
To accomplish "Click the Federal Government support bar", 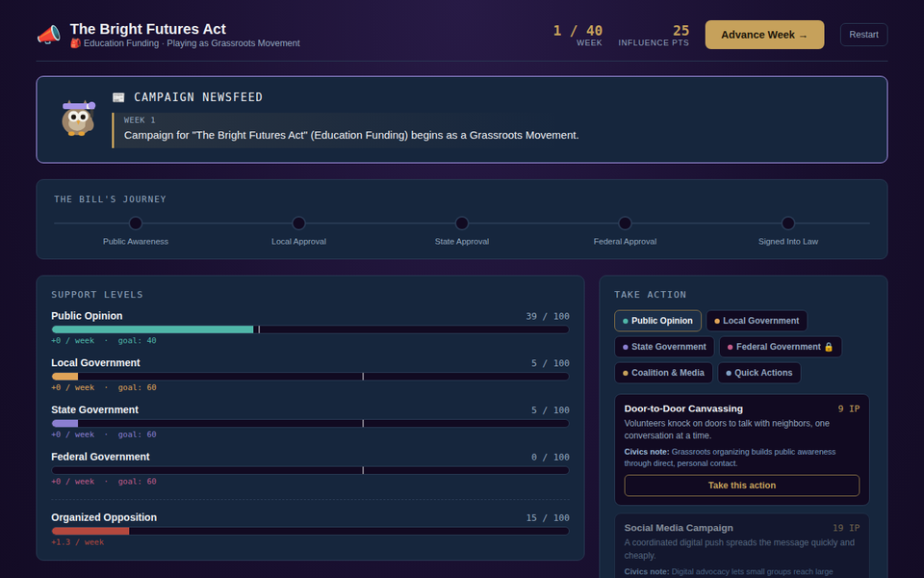I will coord(310,471).
